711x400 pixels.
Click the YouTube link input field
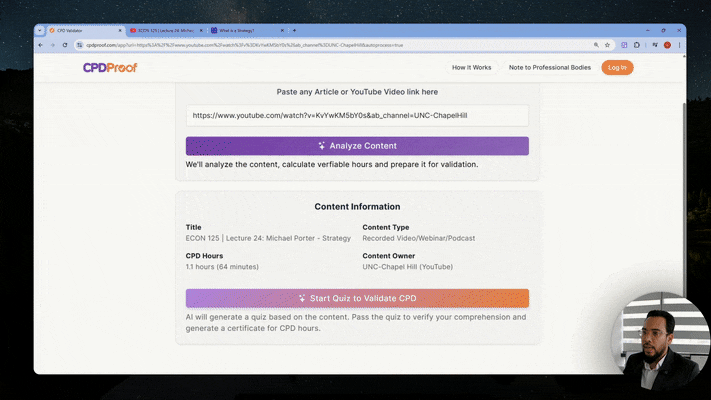[357, 116]
